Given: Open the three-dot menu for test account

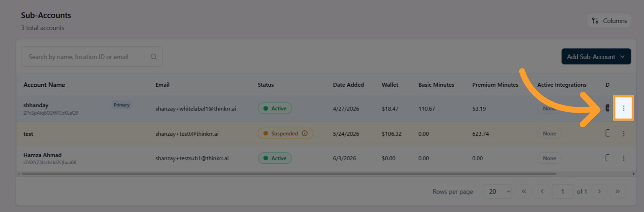Looking at the screenshot, I should point(624,134).
